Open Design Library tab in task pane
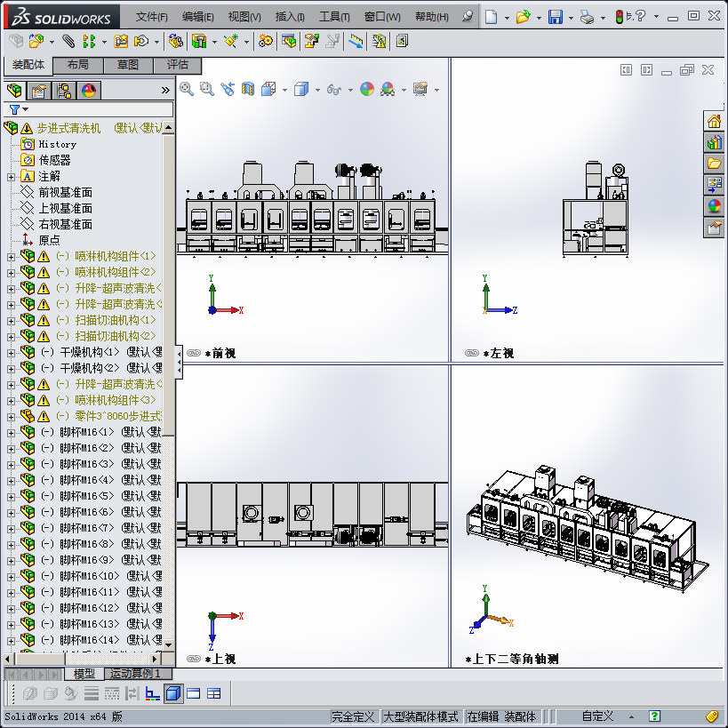This screenshot has width=728, height=728. tap(714, 143)
